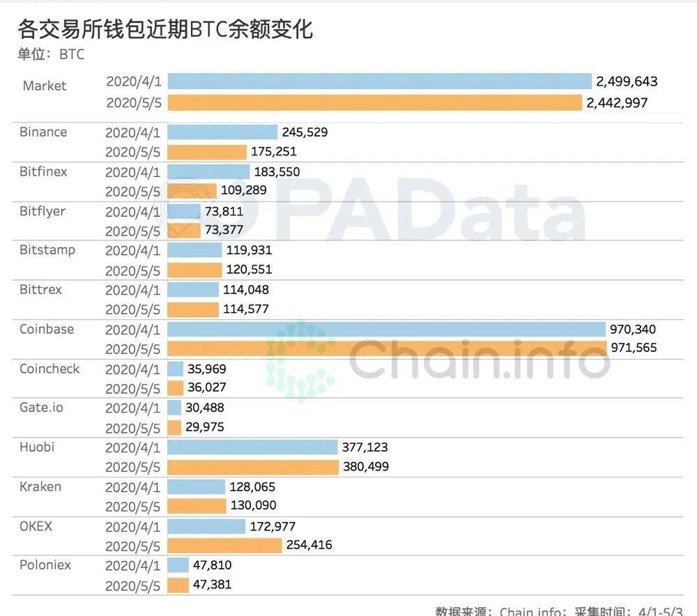
Task: Click the Market 2020/5/5 orange bar
Action: [375, 103]
